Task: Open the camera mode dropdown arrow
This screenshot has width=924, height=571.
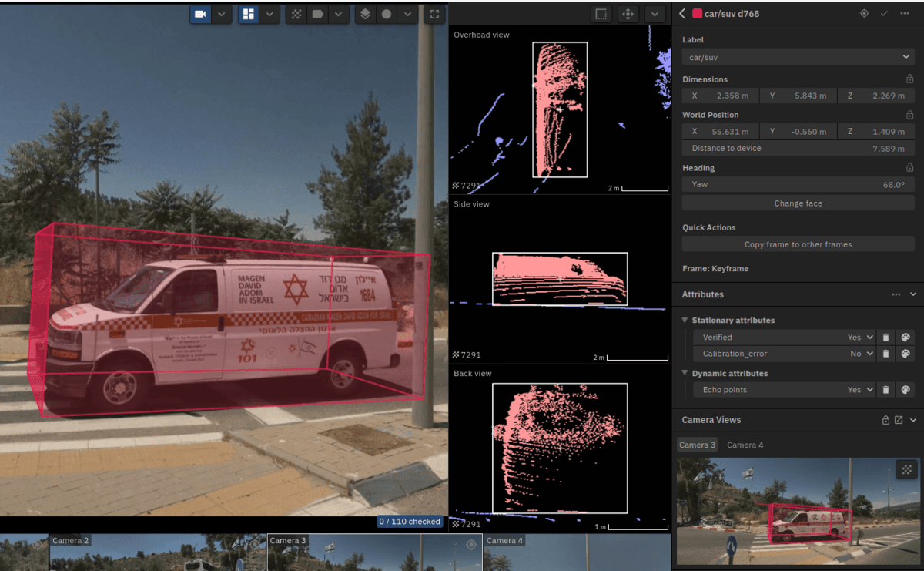Action: coord(222,14)
